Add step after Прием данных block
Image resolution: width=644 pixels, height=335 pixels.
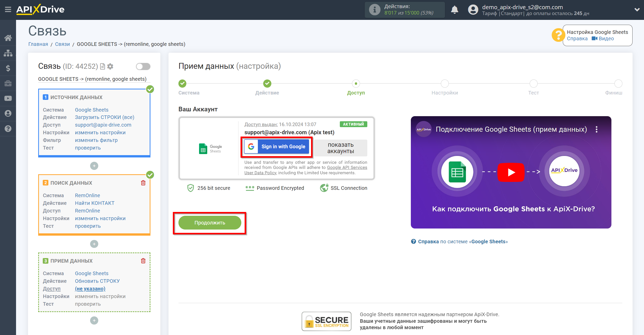point(94,320)
